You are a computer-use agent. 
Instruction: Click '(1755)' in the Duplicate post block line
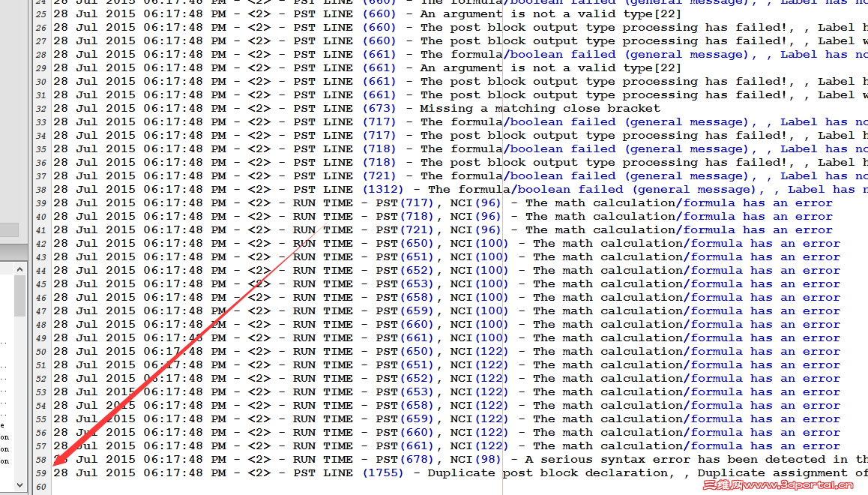click(383, 472)
